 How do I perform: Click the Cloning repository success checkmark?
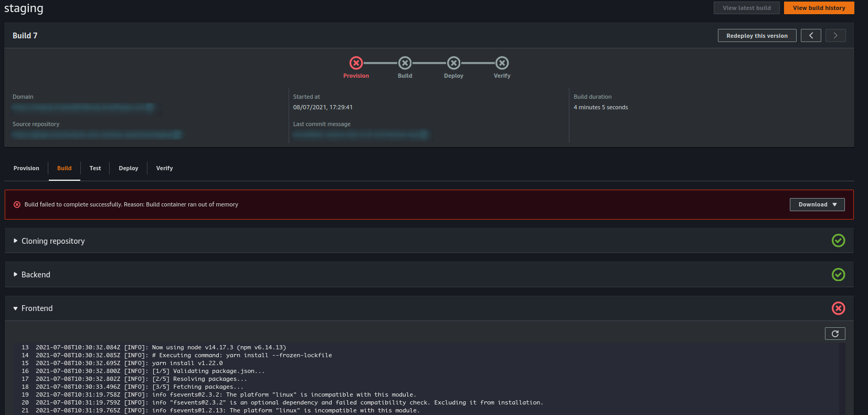[x=838, y=241]
